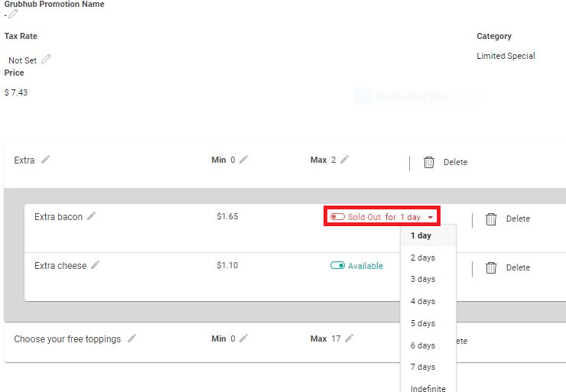
Task: Pick Indefinite from the duration list
Action: pos(428,388)
